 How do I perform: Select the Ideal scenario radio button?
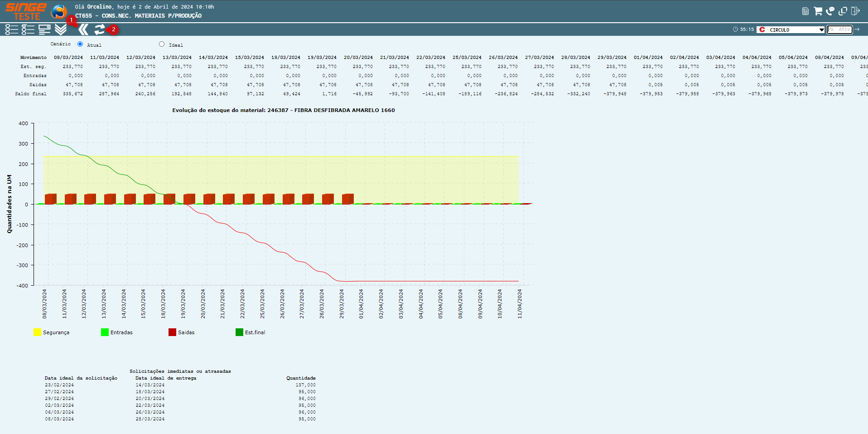click(162, 44)
